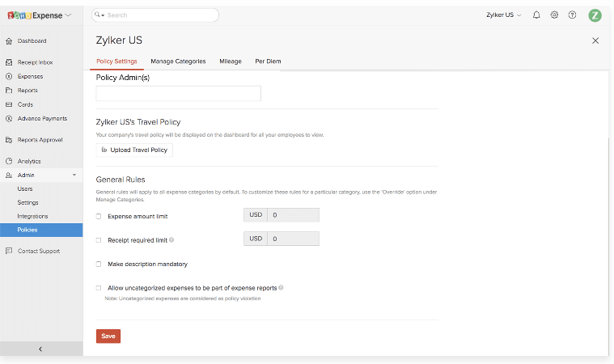Open the help question mark icon
This screenshot has height=364, width=614.
point(572,15)
